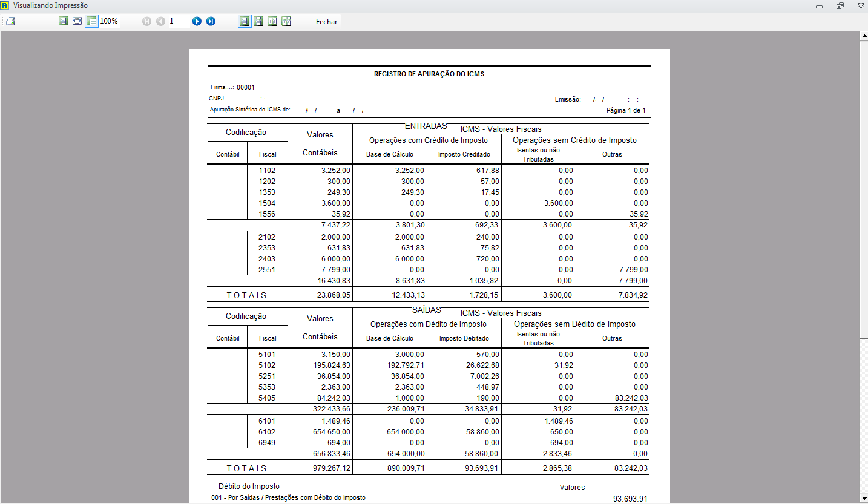Click value 195.824,63 in Valores Contábeis
The image size is (868, 504).
point(332,365)
